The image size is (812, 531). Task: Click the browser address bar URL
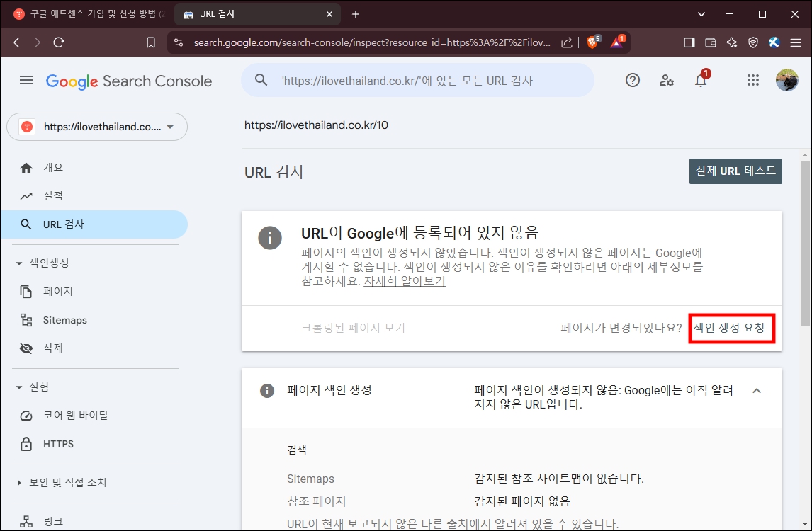pos(372,42)
